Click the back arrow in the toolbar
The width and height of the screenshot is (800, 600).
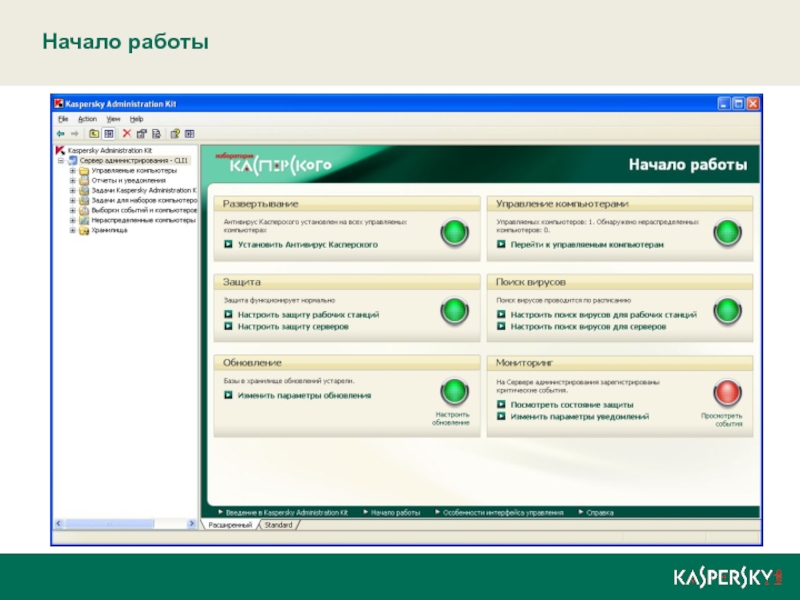pyautogui.click(x=61, y=133)
